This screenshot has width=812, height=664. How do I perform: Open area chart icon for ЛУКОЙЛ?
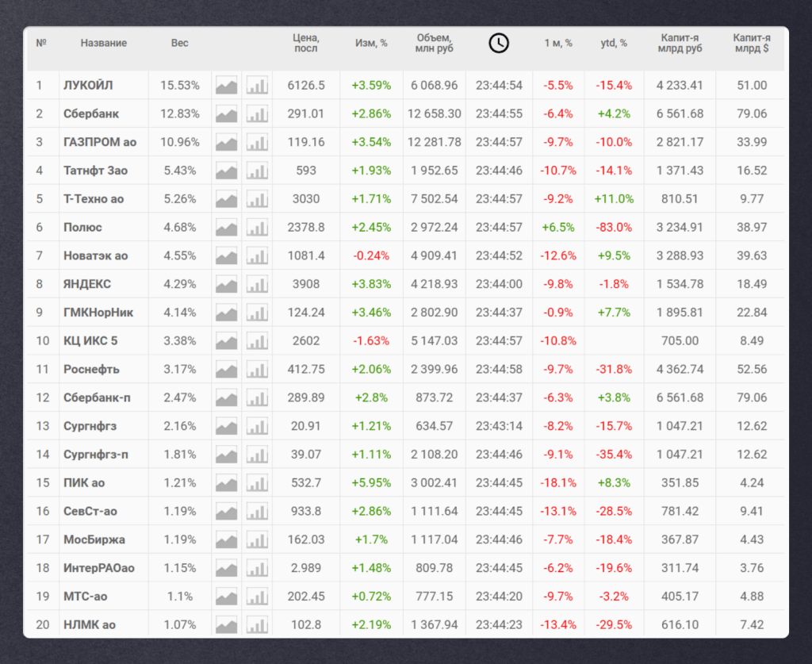(x=226, y=86)
